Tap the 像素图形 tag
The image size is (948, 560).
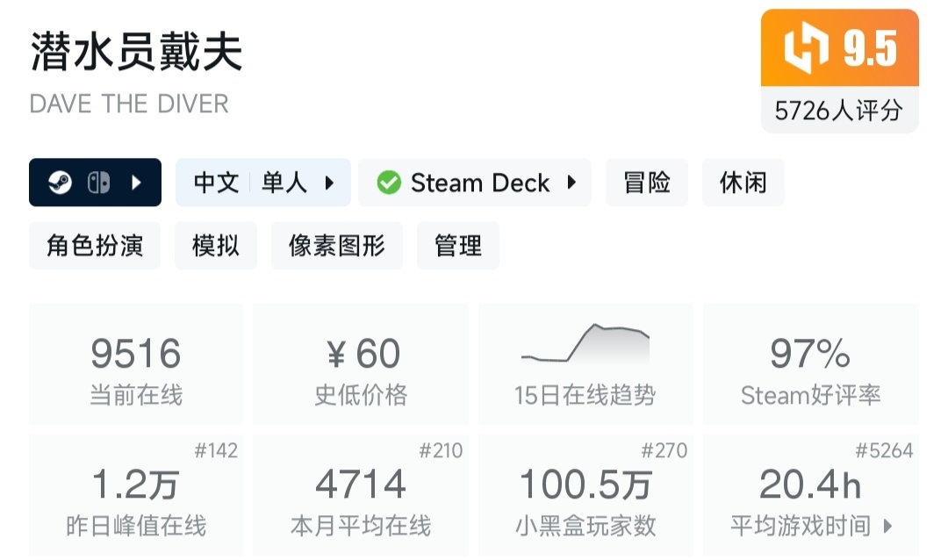(337, 246)
